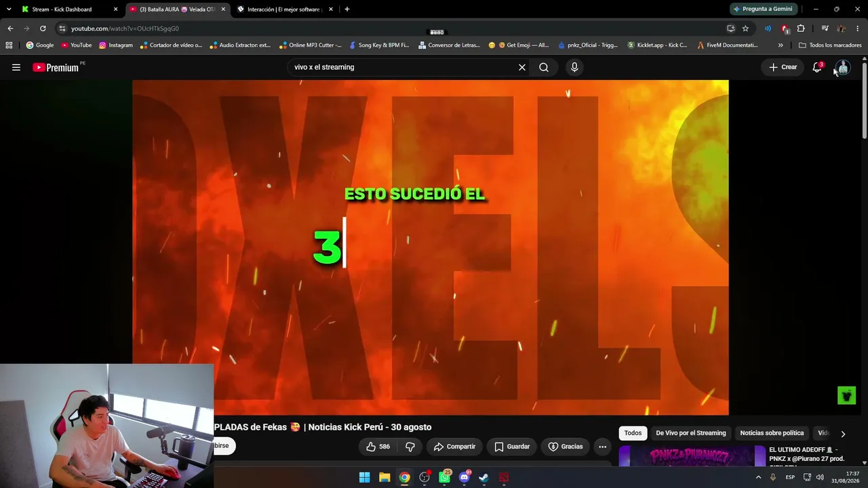Open the taskbar volume control
This screenshot has height=488, width=868.
[820, 477]
